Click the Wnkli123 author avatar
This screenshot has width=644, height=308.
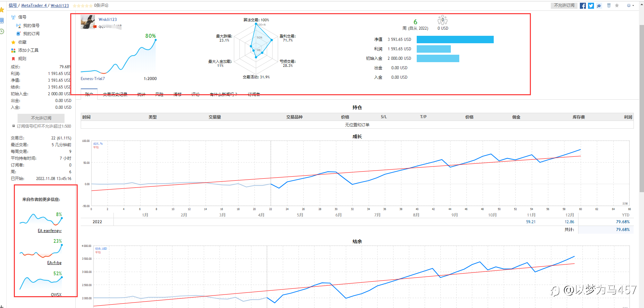pos(88,22)
